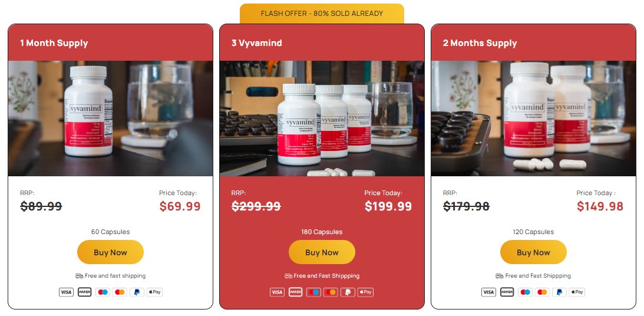Select the 2 Months Supply heading
This screenshot has width=644, height=316.
click(480, 43)
